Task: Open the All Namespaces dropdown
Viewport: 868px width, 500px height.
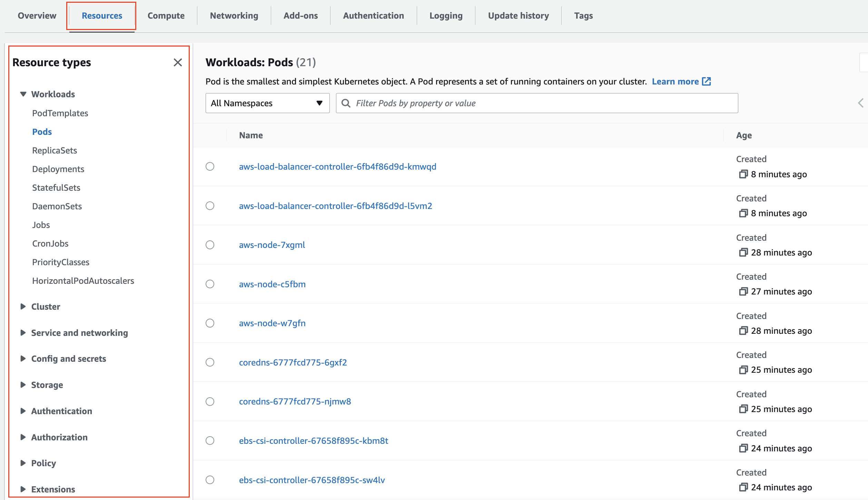Action: [267, 103]
